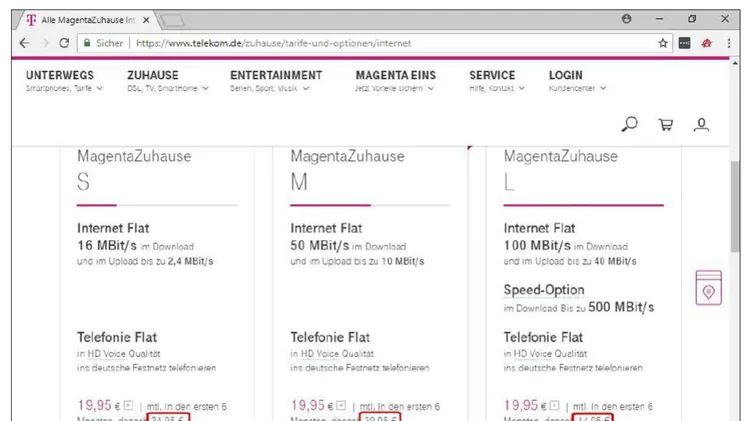Viewport: 750px width, 421px height.
Task: Click upload bis zu 2,4 MBit/s text
Action: (145, 261)
